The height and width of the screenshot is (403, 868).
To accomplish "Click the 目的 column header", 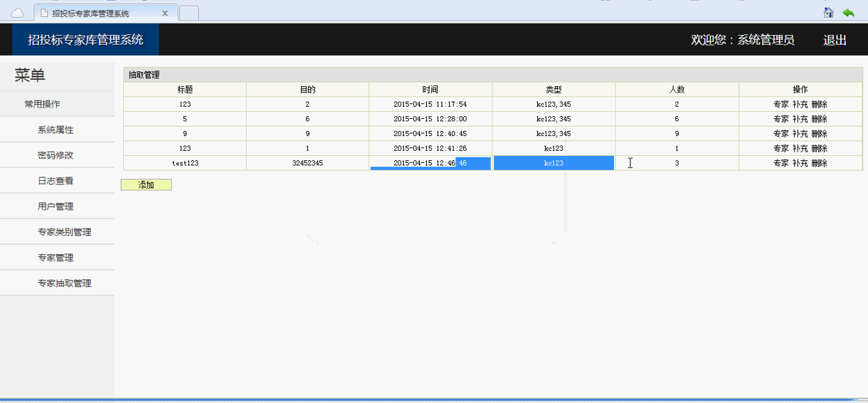I will pos(307,90).
